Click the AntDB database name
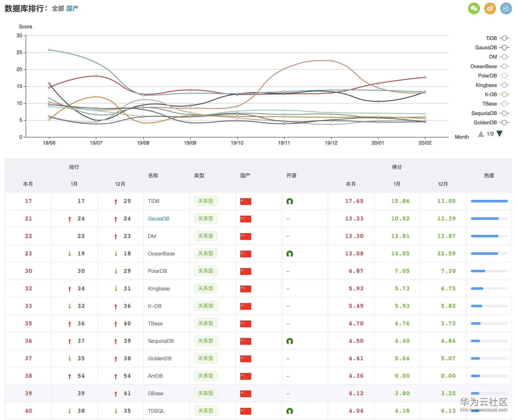 tap(155, 376)
